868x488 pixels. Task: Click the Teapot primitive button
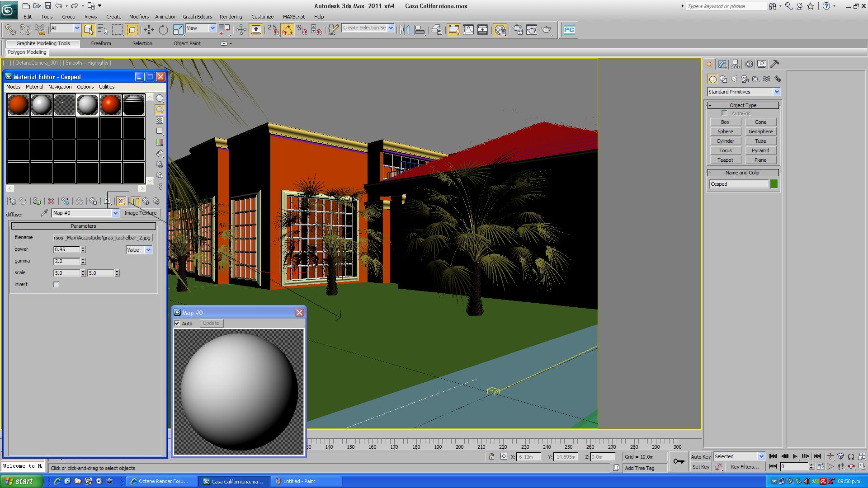725,160
